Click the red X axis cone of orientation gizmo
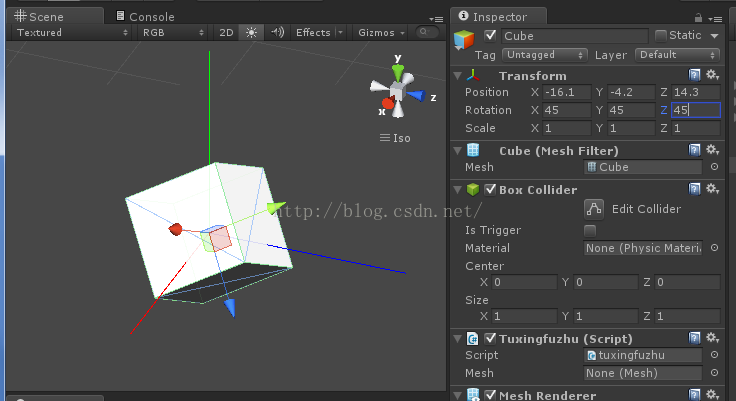This screenshot has width=736, height=401. [388, 103]
